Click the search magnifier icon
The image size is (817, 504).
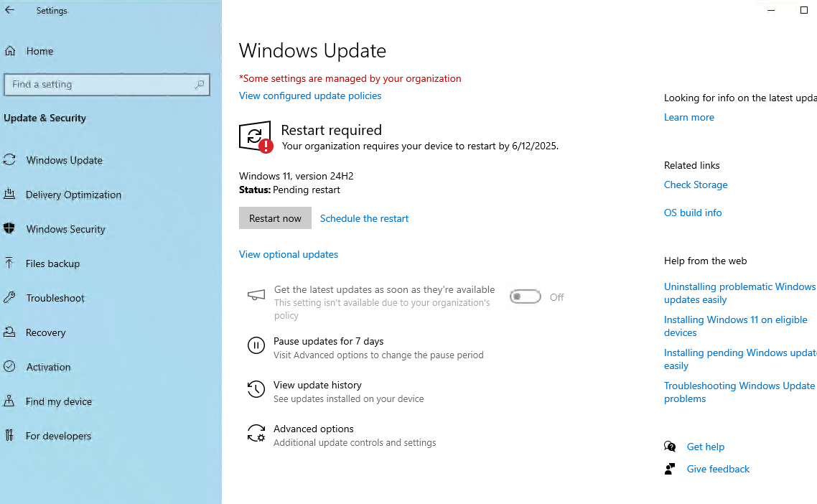[x=199, y=85]
